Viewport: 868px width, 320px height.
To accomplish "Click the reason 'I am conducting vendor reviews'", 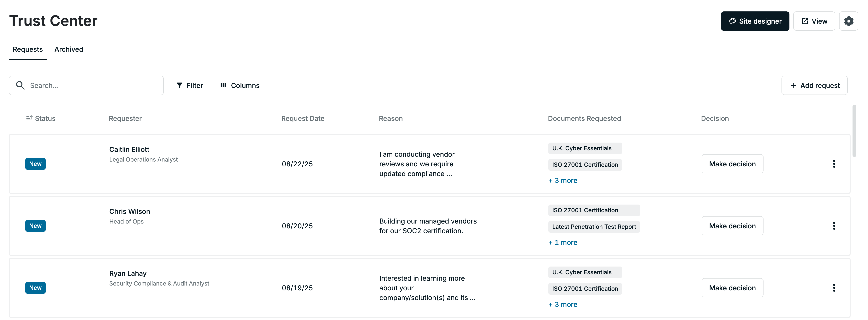I will pos(417,164).
